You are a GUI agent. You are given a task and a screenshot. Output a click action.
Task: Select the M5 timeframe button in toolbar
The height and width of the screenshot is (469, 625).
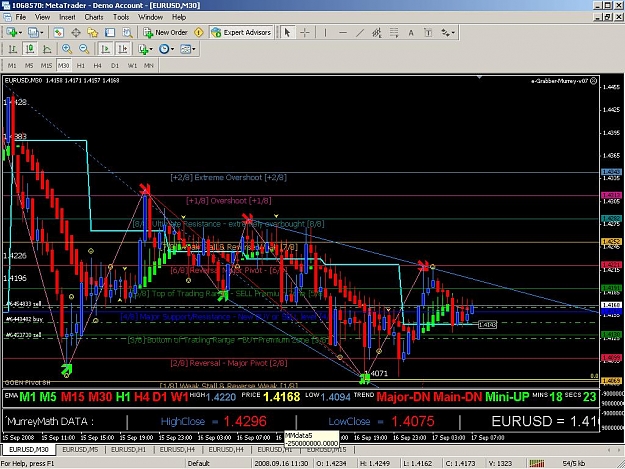[29, 65]
